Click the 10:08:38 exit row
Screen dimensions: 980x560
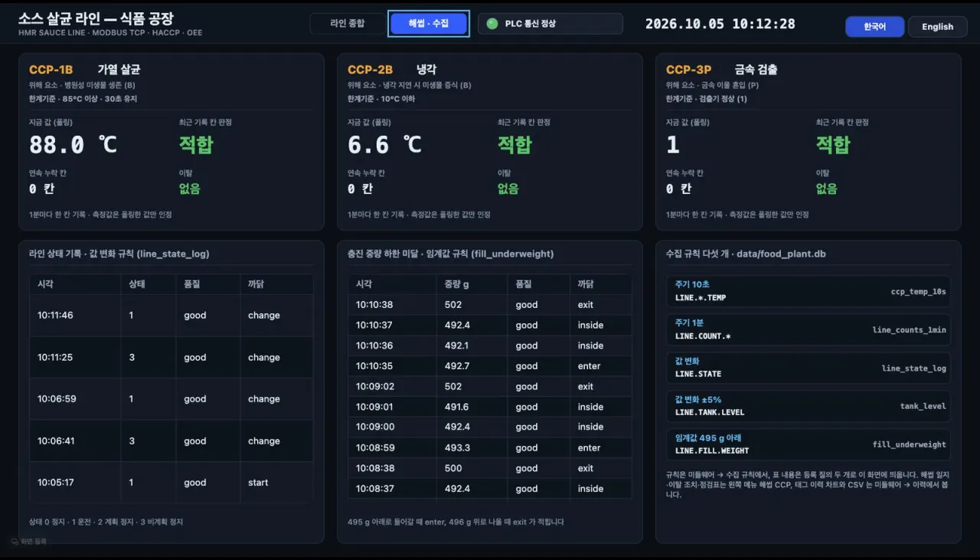(490, 468)
